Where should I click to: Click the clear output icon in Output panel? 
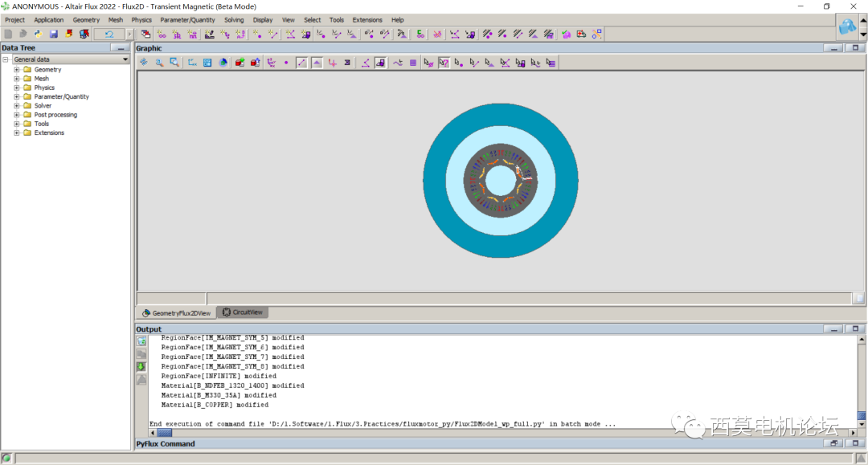point(141,341)
